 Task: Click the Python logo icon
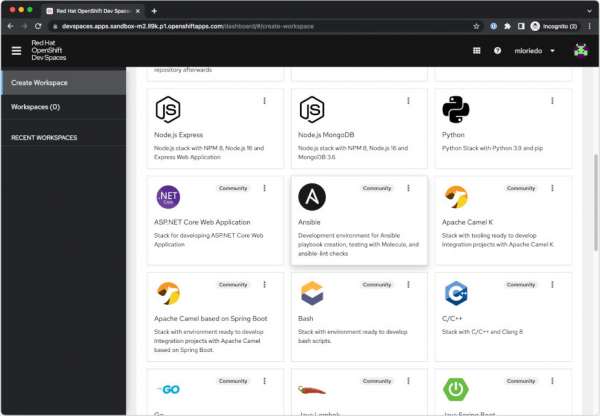point(456,109)
